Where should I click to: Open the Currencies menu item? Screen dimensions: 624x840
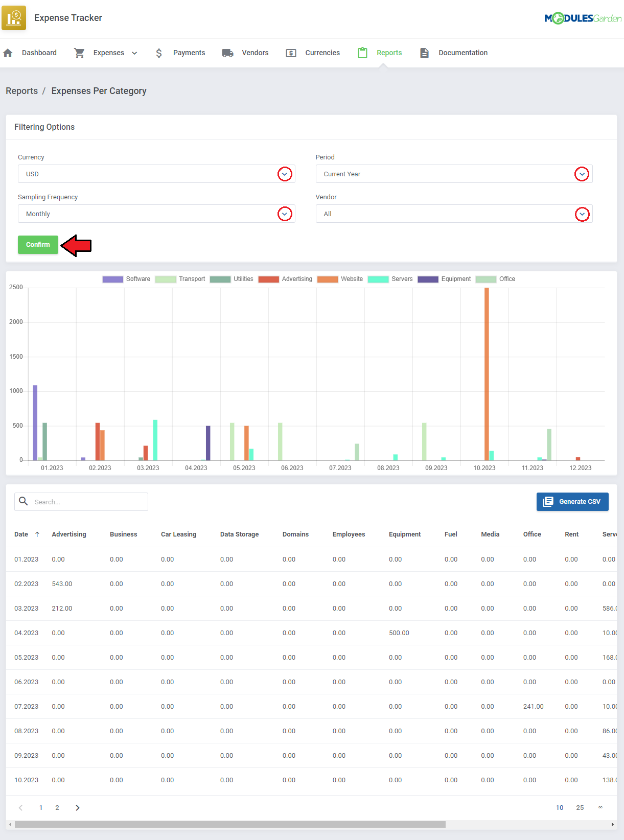tap(322, 53)
